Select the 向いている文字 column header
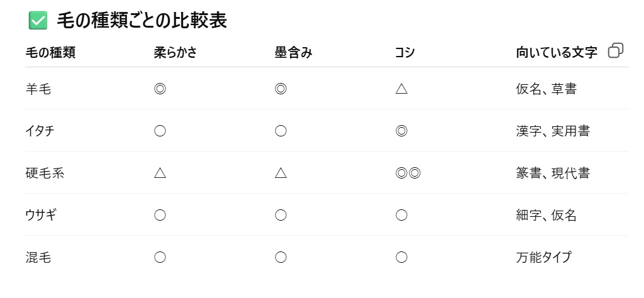Image resolution: width=644 pixels, height=298 pixels. point(556,53)
